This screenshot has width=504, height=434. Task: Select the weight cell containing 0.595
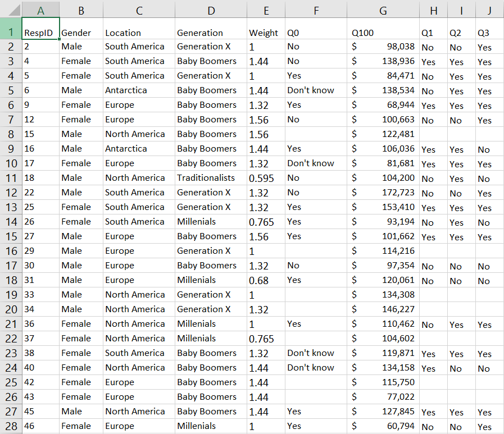coord(265,178)
